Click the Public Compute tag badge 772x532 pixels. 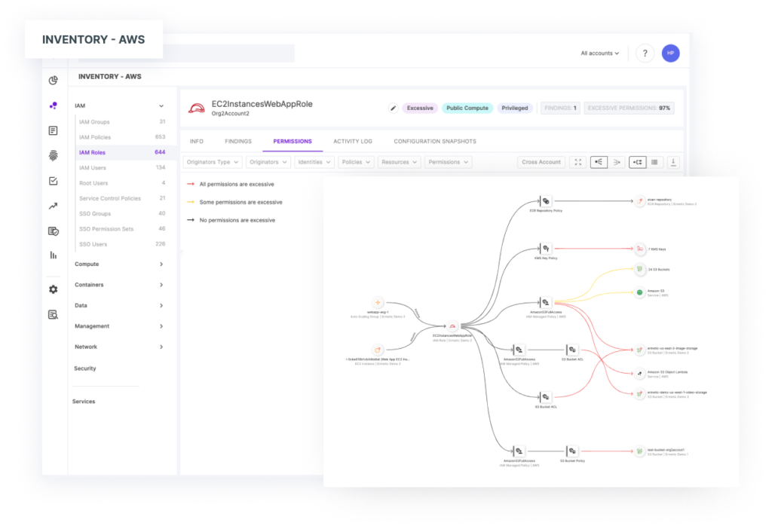click(467, 109)
